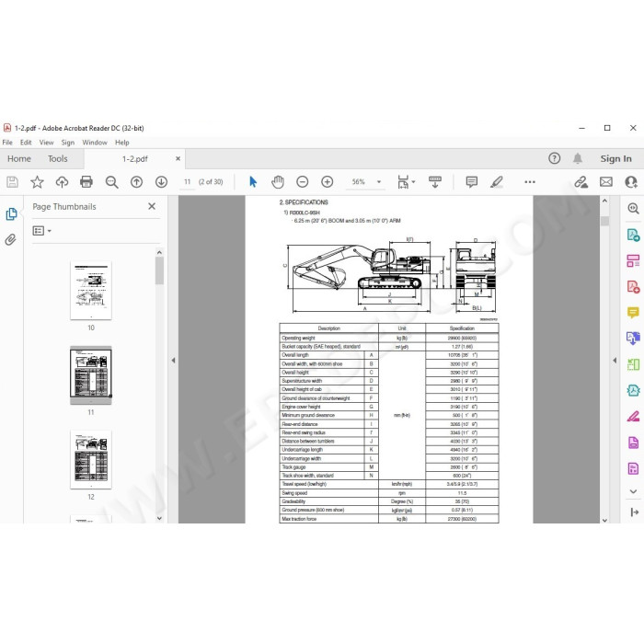Add a comment with sticky note icon
This screenshot has width=644, height=644.
(471, 181)
